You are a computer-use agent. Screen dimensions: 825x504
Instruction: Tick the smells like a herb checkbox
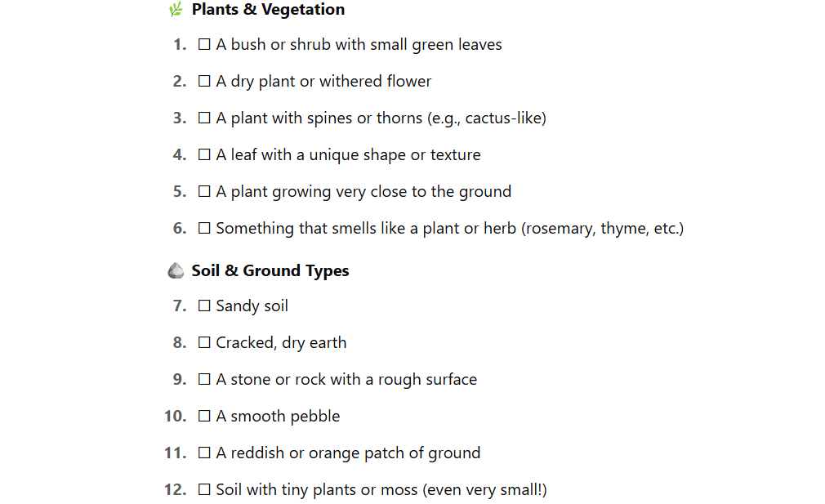click(x=205, y=229)
